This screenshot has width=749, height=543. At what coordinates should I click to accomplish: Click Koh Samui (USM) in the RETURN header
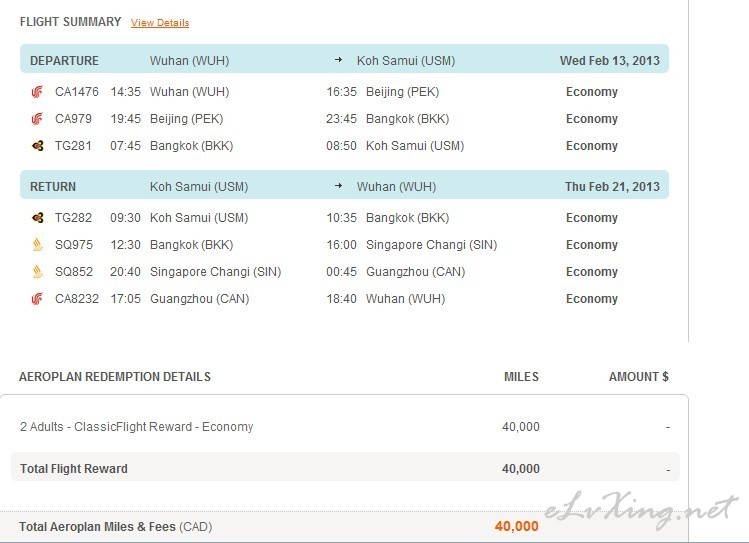tap(199, 187)
